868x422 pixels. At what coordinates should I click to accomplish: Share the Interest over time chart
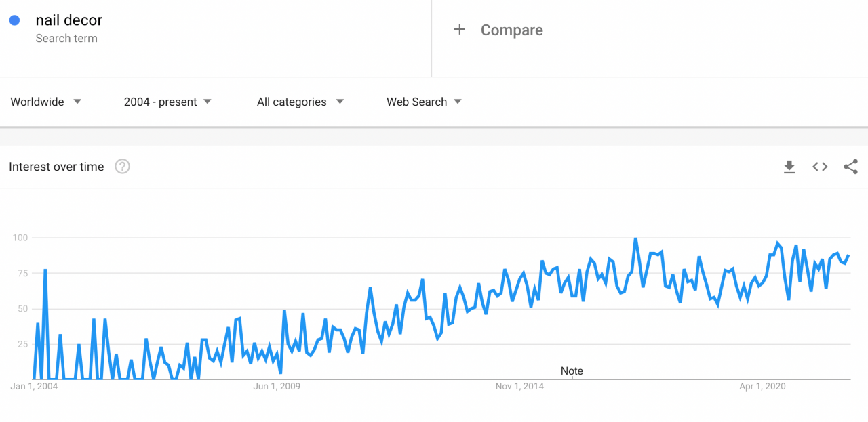851,167
